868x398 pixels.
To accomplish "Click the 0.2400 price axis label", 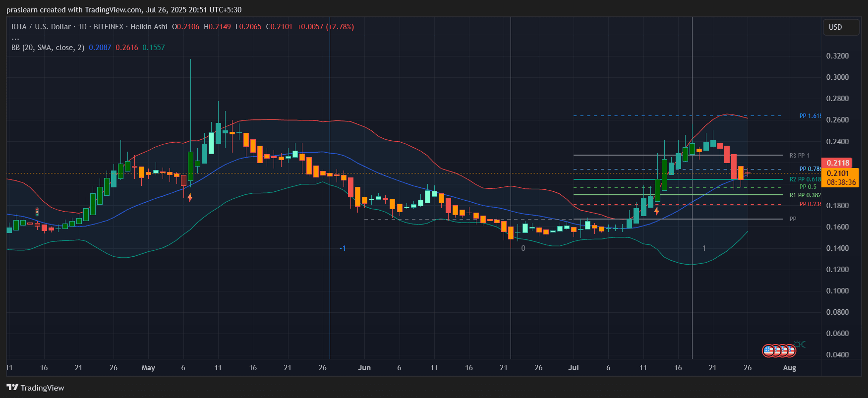I will [837, 142].
